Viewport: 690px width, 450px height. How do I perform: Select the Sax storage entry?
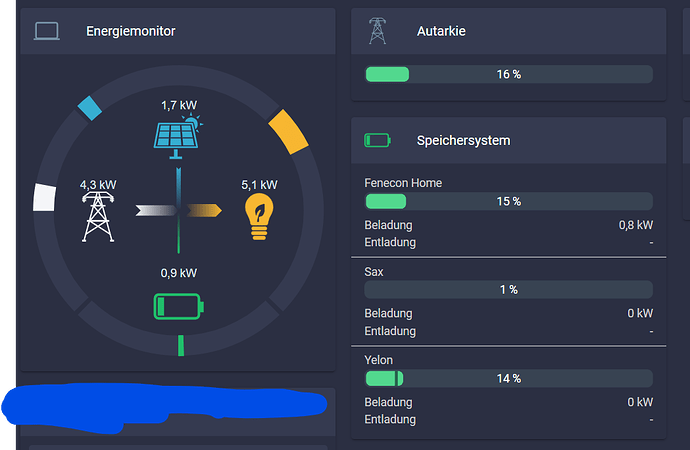pyautogui.click(x=374, y=271)
